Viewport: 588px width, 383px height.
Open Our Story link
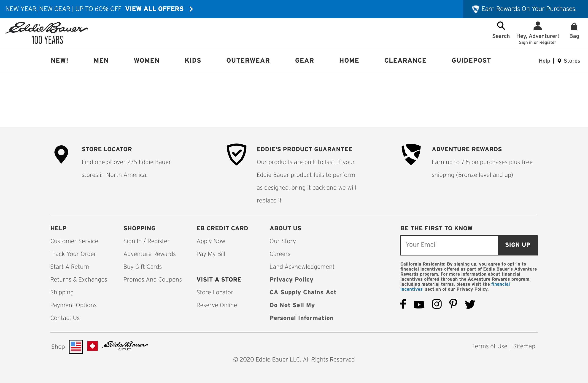(283, 241)
